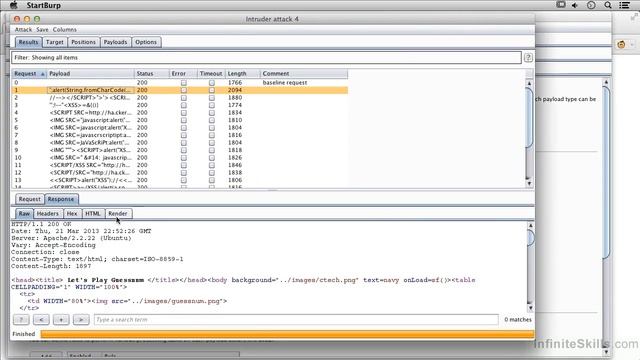The height and width of the screenshot is (360, 640).
Task: Switch to the Target tab
Action: click(55, 42)
